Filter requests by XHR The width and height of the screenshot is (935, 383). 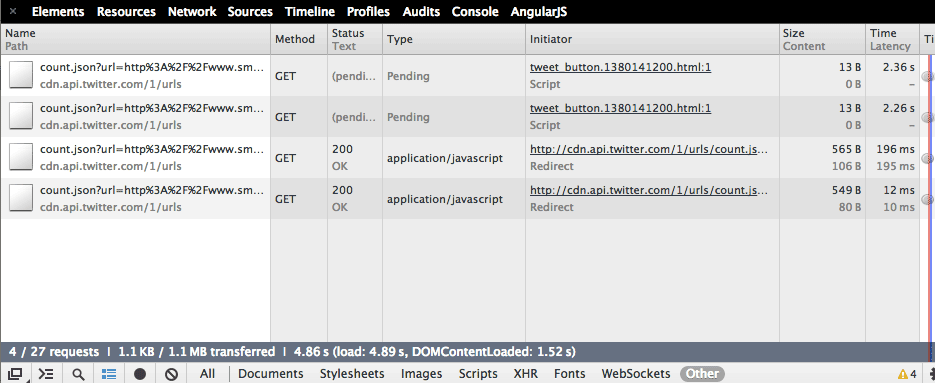pos(525,374)
